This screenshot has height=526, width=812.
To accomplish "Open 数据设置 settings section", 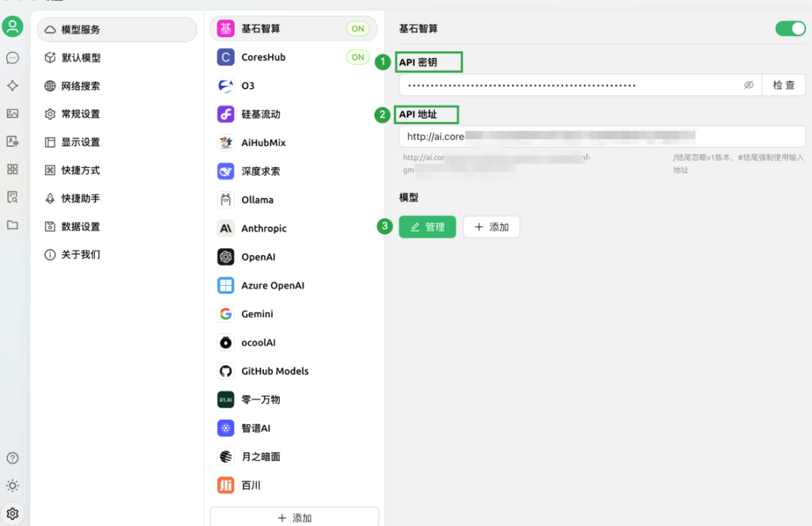I will pos(117,227).
